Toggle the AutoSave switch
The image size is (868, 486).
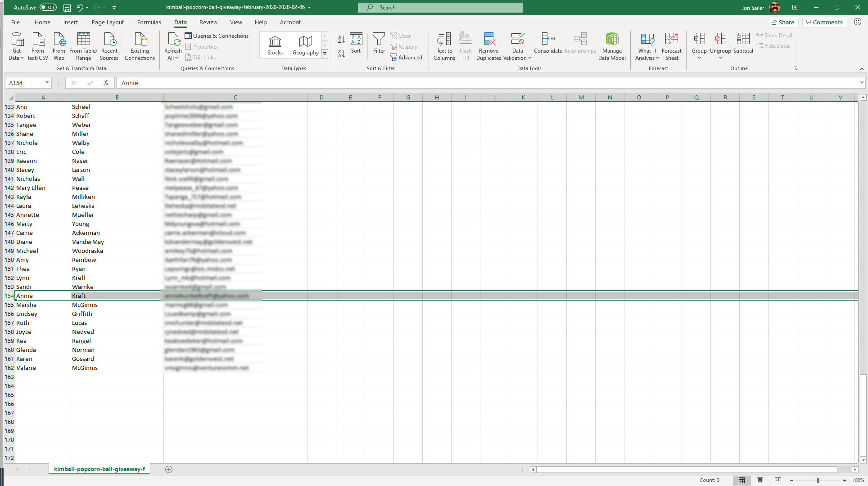pos(48,7)
